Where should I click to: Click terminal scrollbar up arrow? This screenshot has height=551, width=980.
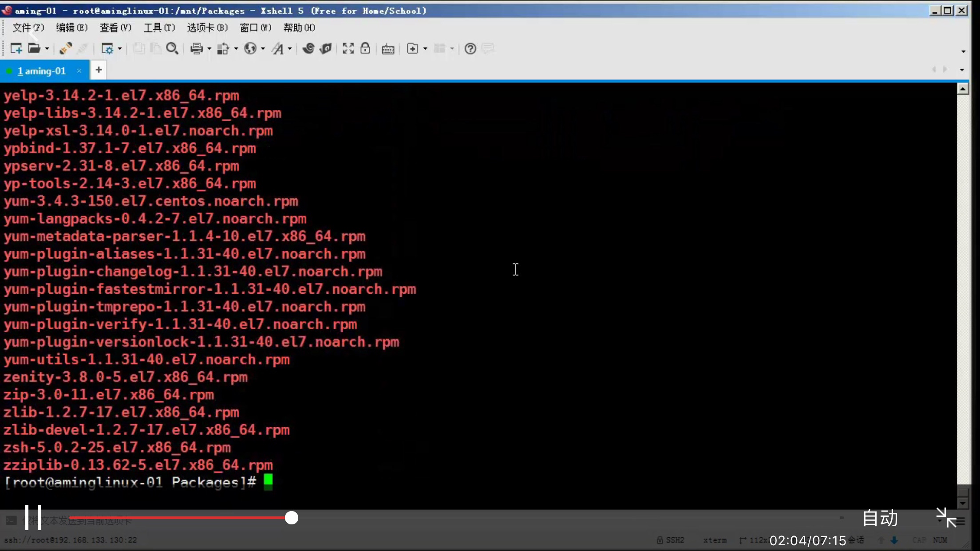[963, 89]
